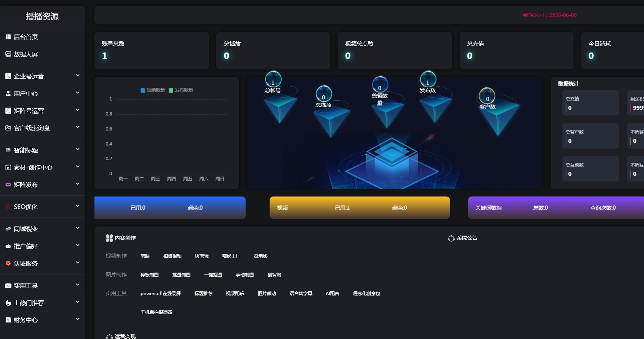
Task: Click the 系统公告 section icon
Action: (x=451, y=238)
